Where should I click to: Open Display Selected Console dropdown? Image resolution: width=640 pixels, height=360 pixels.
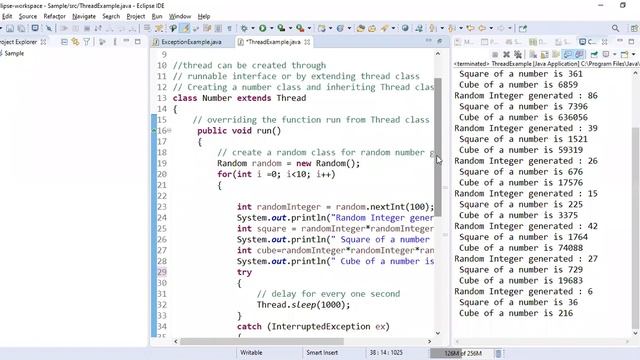coord(615,54)
